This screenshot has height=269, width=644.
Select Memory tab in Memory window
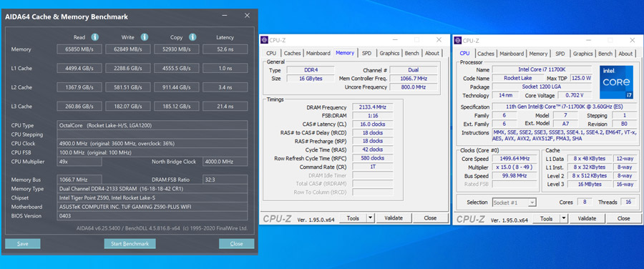coord(345,52)
